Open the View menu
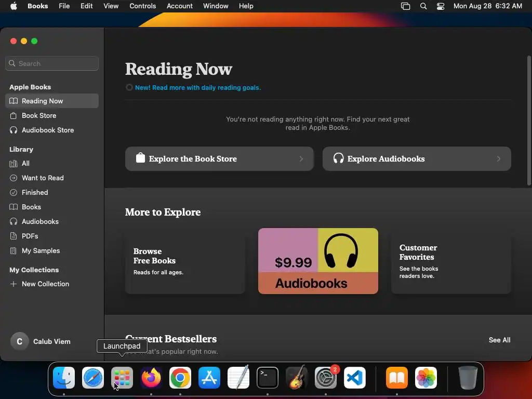 [111, 6]
